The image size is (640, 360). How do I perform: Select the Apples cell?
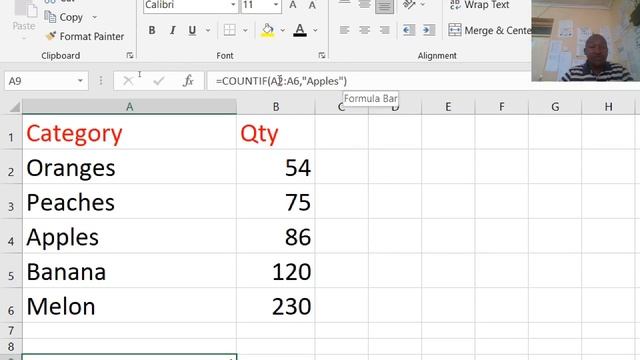129,236
